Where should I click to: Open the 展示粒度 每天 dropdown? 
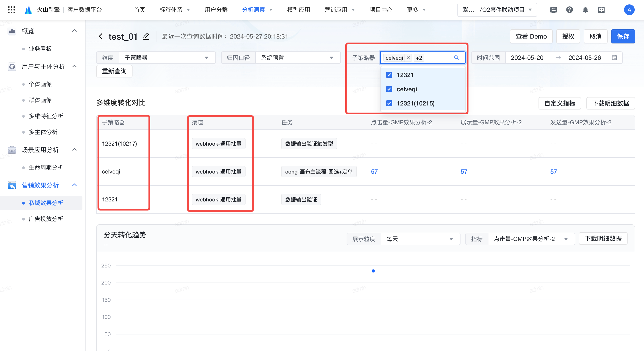coord(420,239)
